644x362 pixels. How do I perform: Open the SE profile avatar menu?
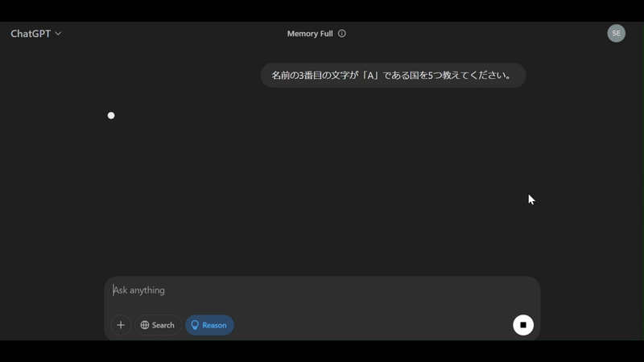pos(616,33)
